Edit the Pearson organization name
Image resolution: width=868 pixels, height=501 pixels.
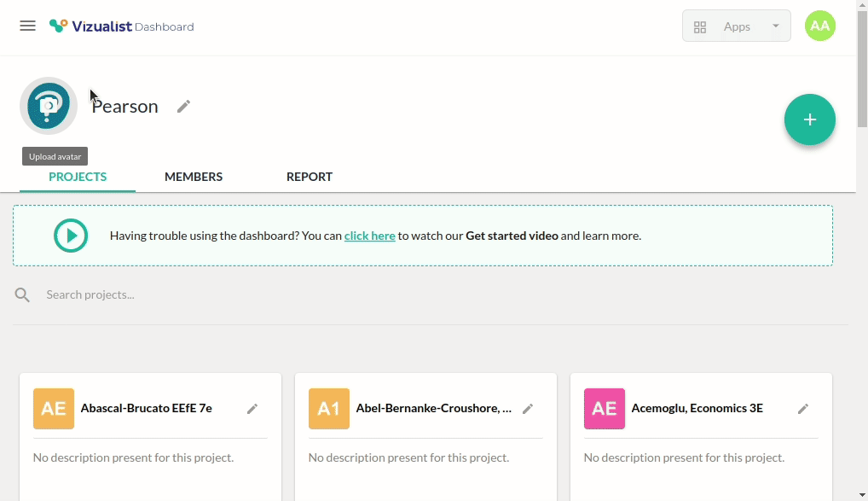click(183, 106)
